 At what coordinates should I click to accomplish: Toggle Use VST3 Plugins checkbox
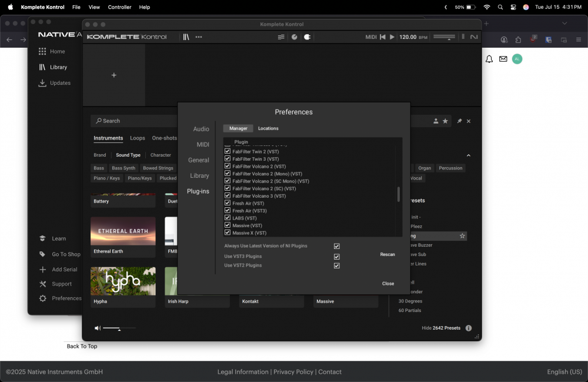point(337,257)
